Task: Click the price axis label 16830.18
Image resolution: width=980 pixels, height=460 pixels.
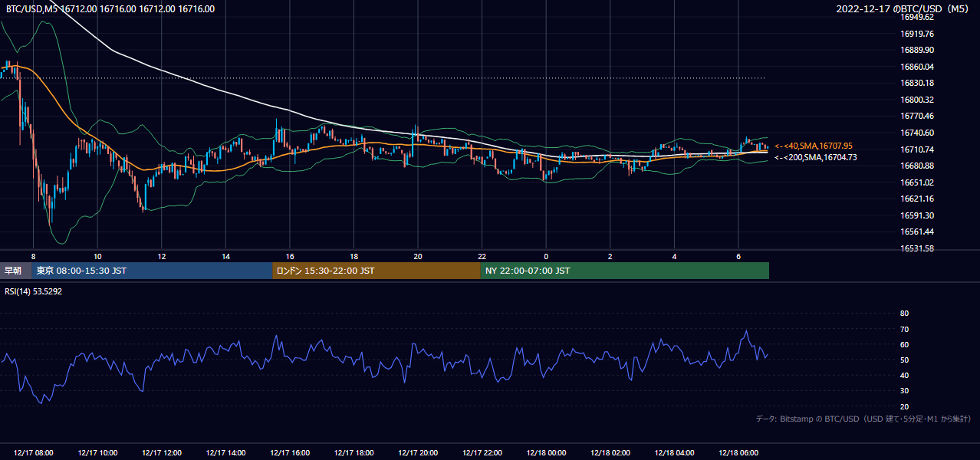Action: click(x=917, y=83)
